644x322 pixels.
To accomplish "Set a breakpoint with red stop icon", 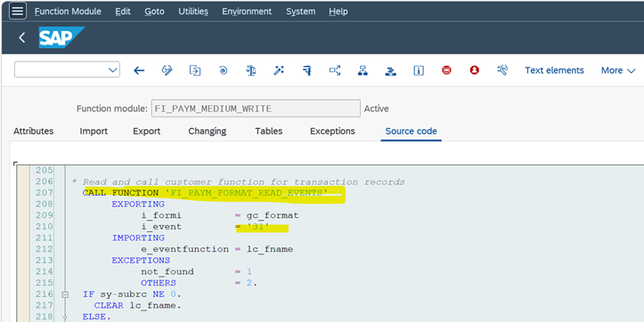I will (x=446, y=70).
